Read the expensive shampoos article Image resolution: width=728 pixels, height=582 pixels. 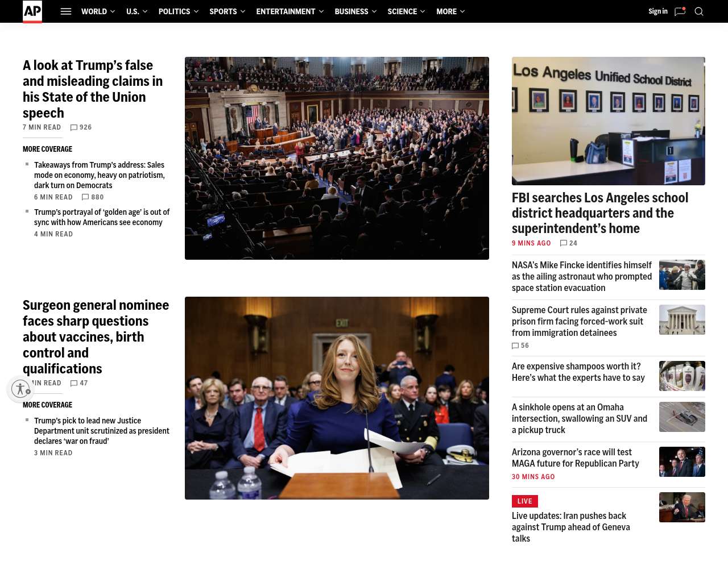578,372
